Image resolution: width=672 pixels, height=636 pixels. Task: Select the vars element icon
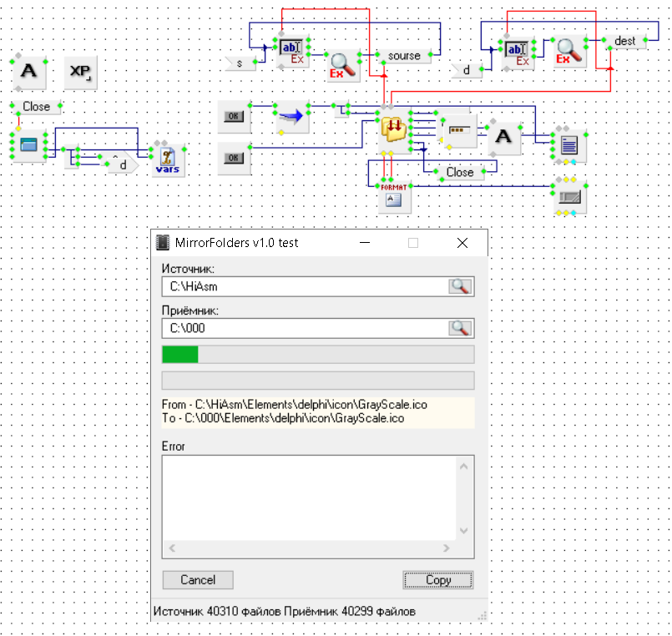point(168,159)
